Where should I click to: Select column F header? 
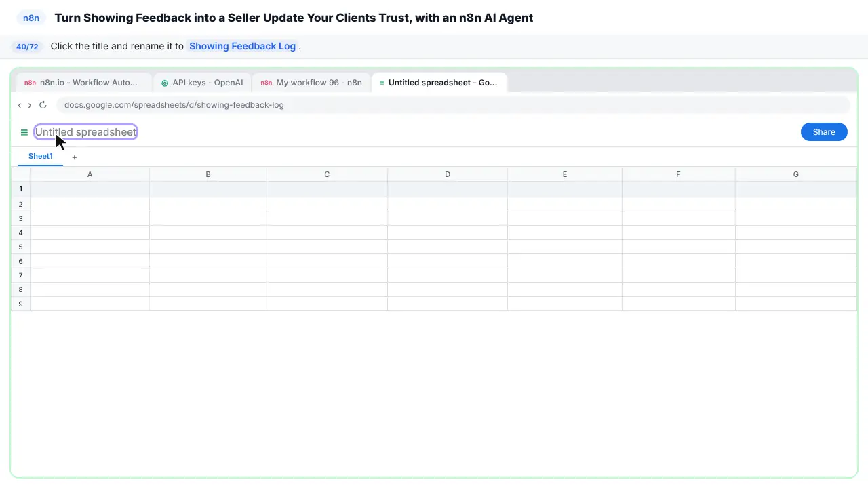coord(678,174)
